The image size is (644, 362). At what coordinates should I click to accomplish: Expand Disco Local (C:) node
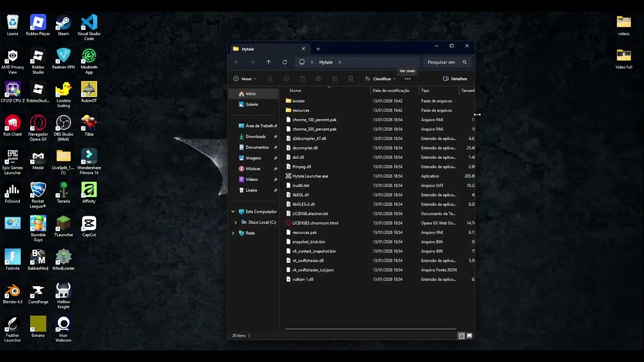pyautogui.click(x=235, y=222)
